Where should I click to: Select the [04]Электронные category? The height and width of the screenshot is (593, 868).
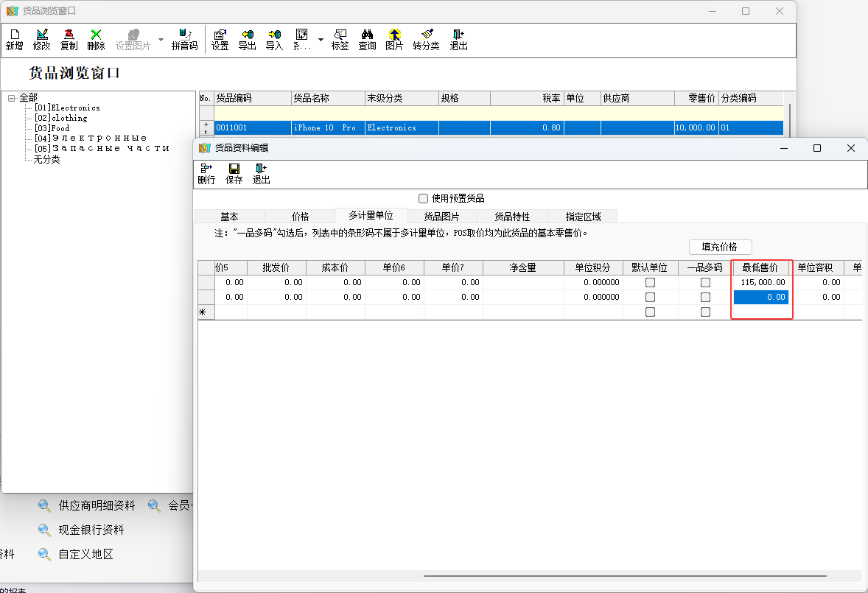click(90, 138)
